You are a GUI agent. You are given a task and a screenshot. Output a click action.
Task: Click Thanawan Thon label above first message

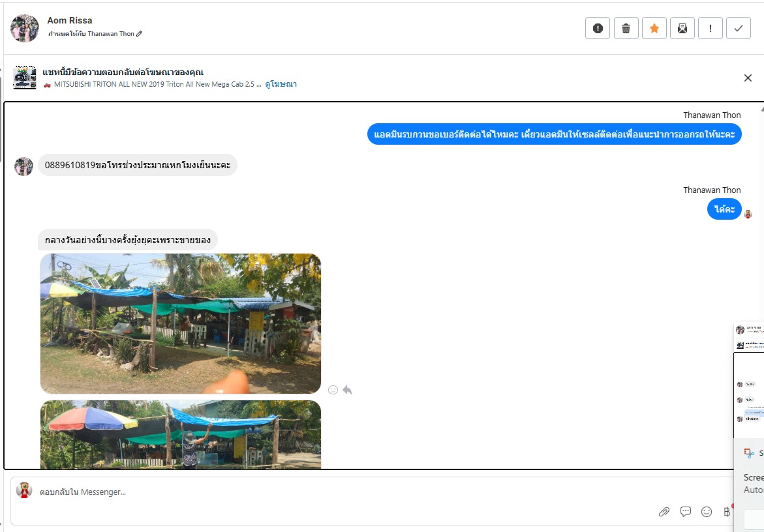712,115
